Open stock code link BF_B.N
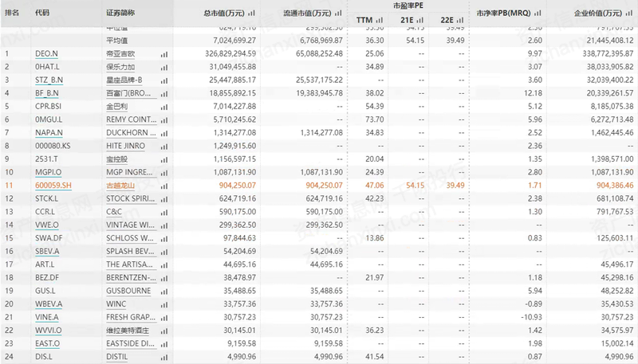638x364 pixels. (47, 93)
